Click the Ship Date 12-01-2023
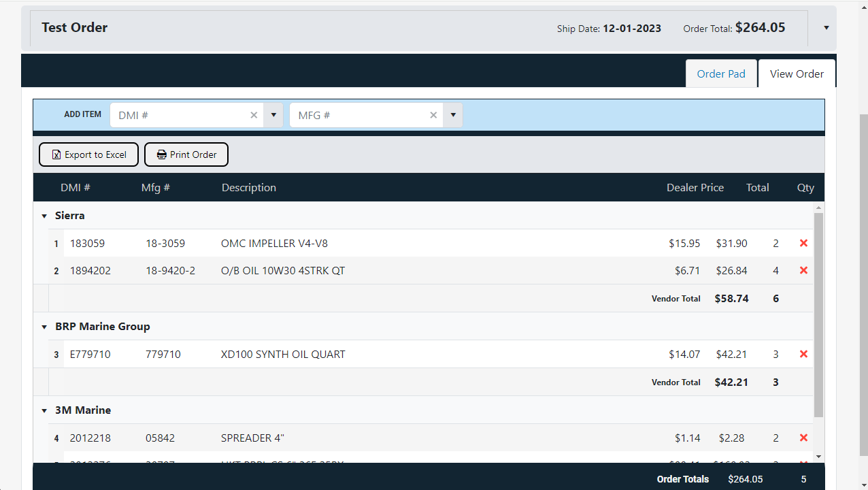 [x=632, y=29]
